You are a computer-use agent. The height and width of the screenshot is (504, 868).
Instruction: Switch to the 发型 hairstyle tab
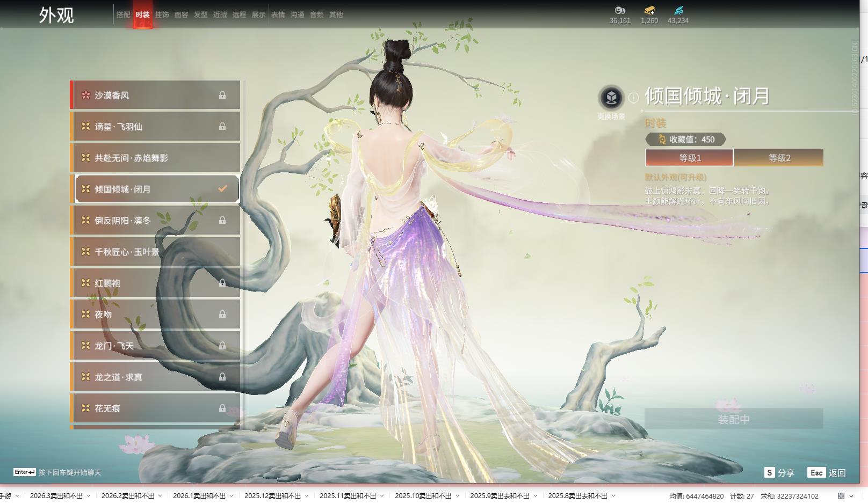200,15
